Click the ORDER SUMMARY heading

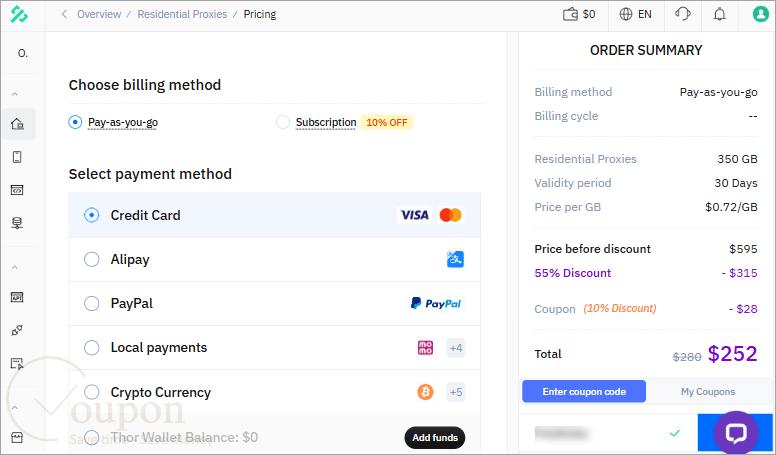pyautogui.click(x=646, y=50)
